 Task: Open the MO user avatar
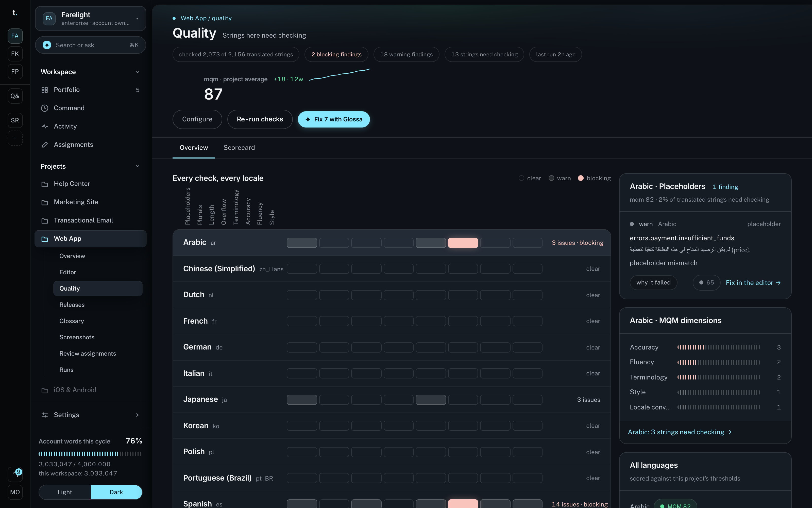pos(15,492)
